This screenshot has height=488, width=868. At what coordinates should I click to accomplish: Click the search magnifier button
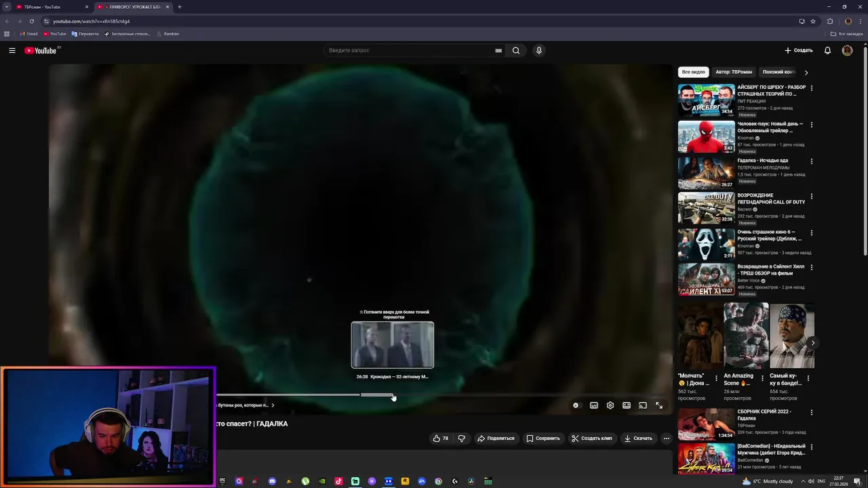click(x=516, y=50)
